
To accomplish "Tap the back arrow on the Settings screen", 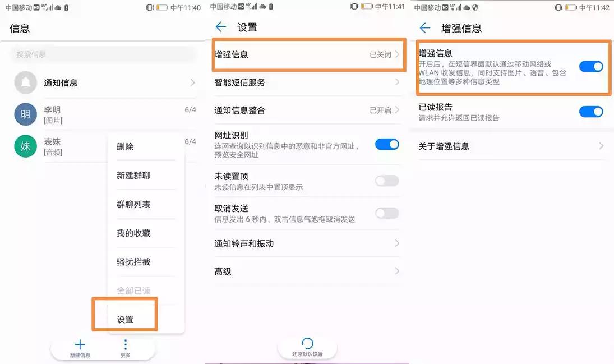I will pos(220,26).
